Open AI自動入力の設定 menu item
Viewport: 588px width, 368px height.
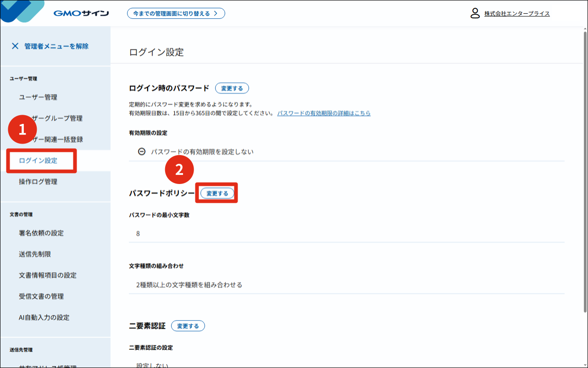[x=44, y=318]
